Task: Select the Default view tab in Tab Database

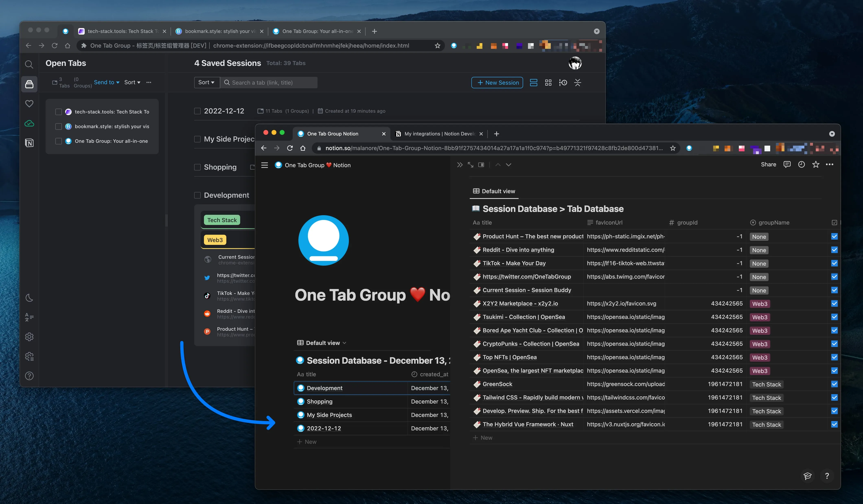Action: coord(494,191)
